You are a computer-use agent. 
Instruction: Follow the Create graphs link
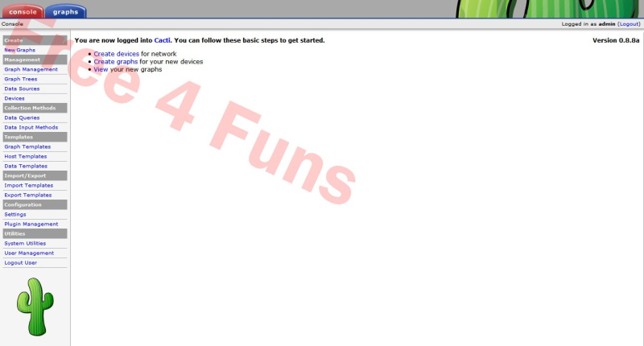coord(116,61)
